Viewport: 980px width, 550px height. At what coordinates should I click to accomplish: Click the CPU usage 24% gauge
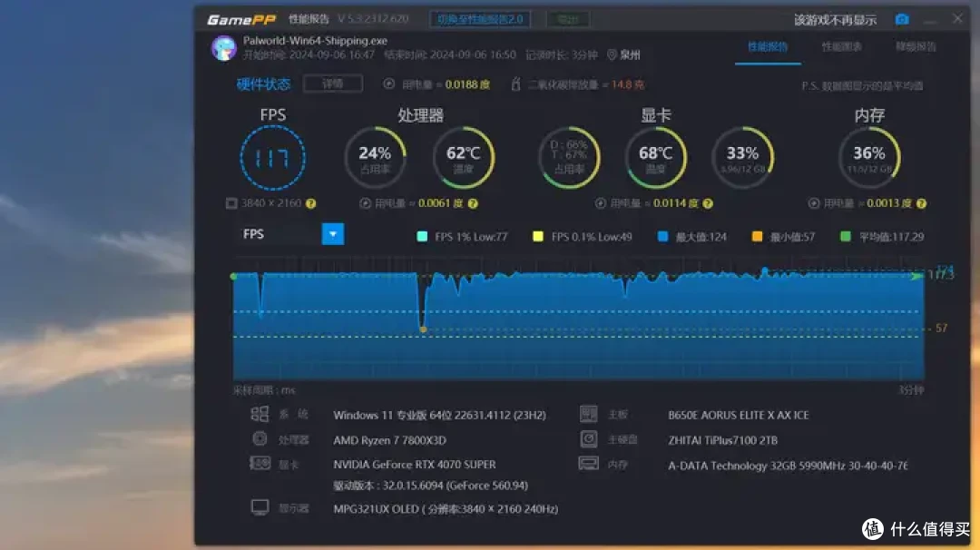(375, 158)
